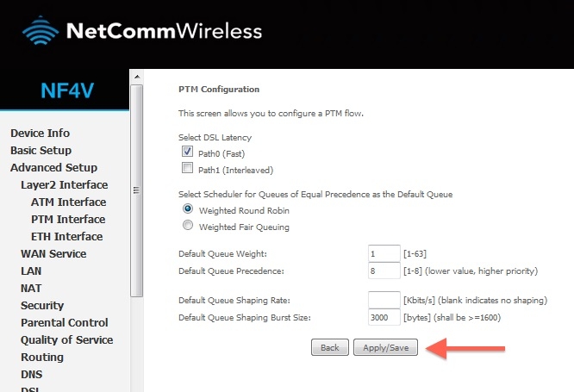The width and height of the screenshot is (574, 392).
Task: Open the ATM Interface page
Action: point(68,202)
